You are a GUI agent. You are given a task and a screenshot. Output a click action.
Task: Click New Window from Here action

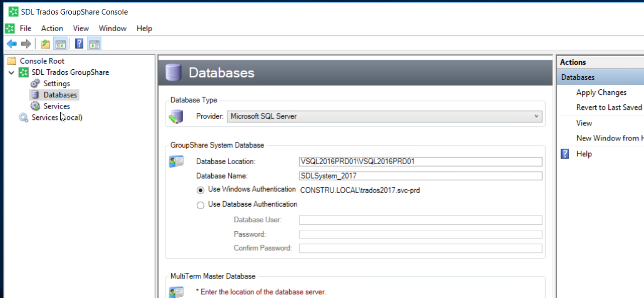point(610,138)
